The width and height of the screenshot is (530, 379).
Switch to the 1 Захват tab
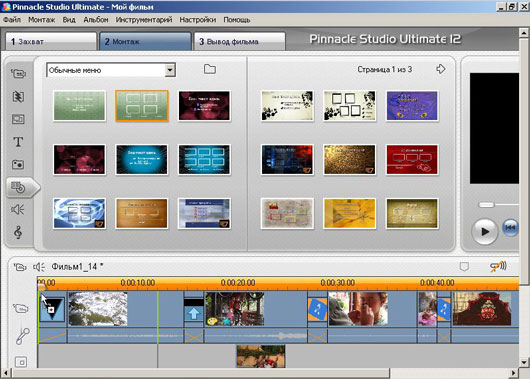51,42
